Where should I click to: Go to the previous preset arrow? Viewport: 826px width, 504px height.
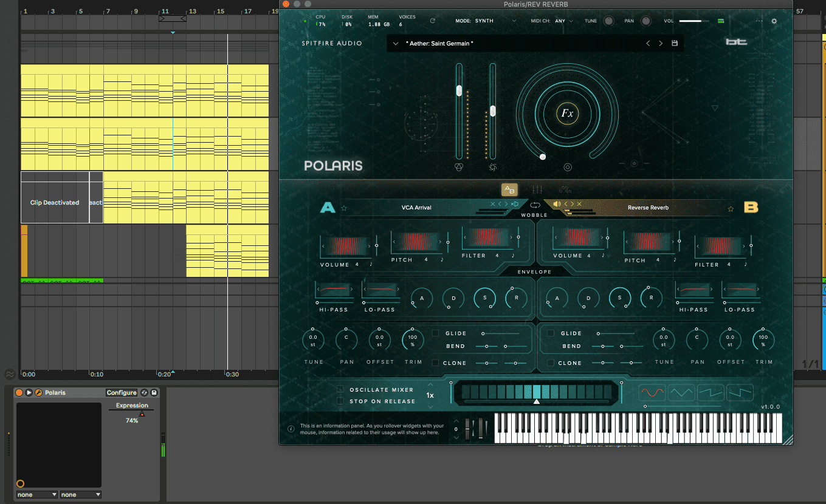coord(648,43)
